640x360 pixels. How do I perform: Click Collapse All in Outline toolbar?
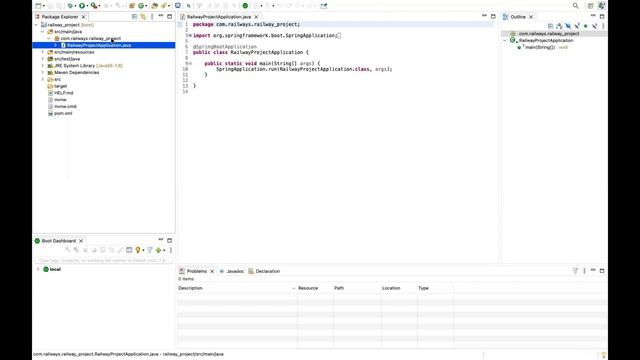click(x=551, y=26)
